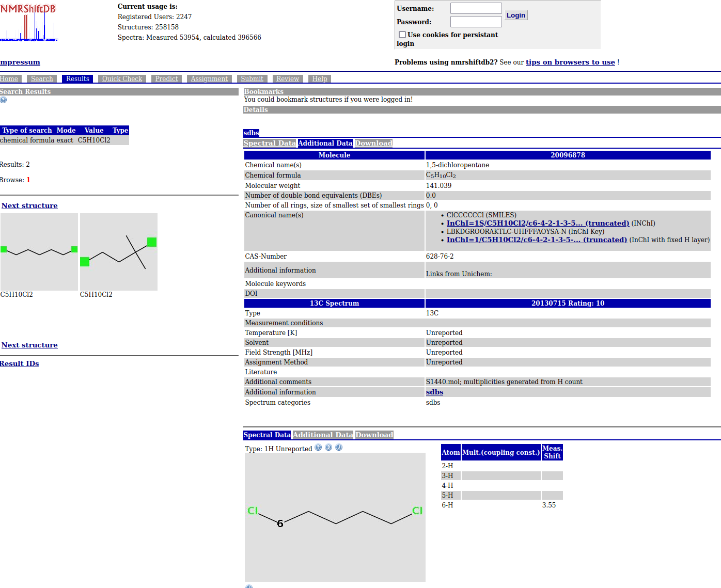
Task: Follow the sdbs link in Additional information
Action: 434,392
